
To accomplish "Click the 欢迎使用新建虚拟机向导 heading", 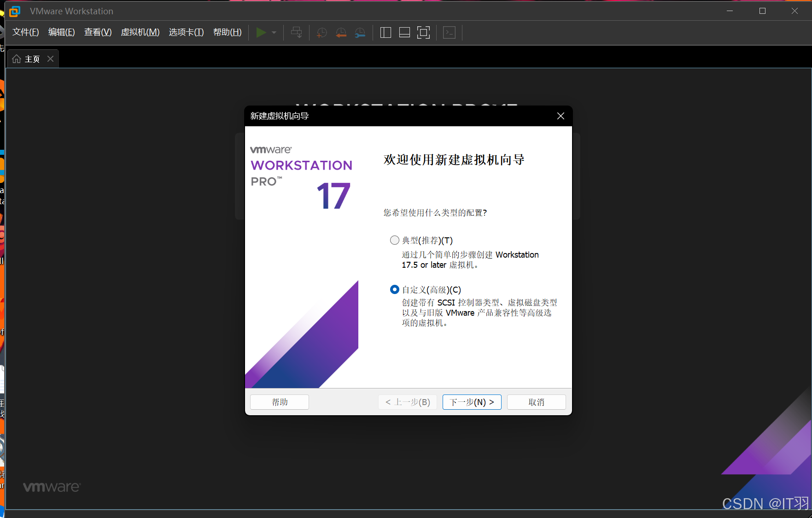I will [454, 160].
